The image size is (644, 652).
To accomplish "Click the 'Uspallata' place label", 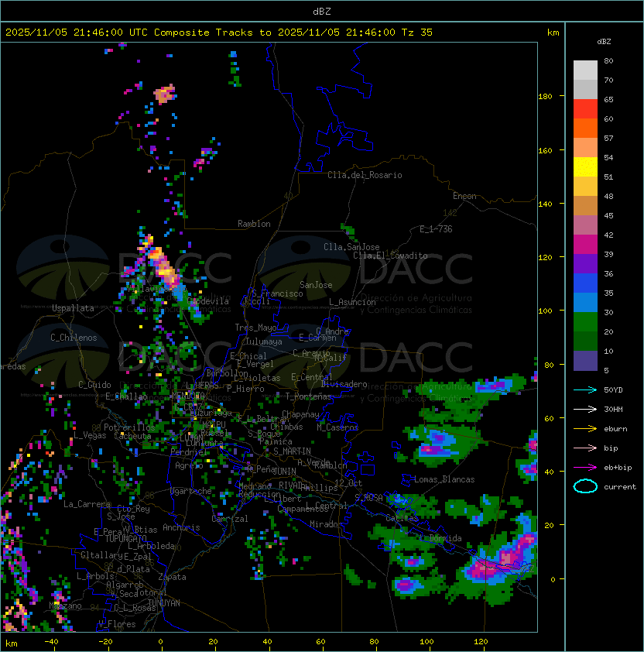I will pos(73,308).
